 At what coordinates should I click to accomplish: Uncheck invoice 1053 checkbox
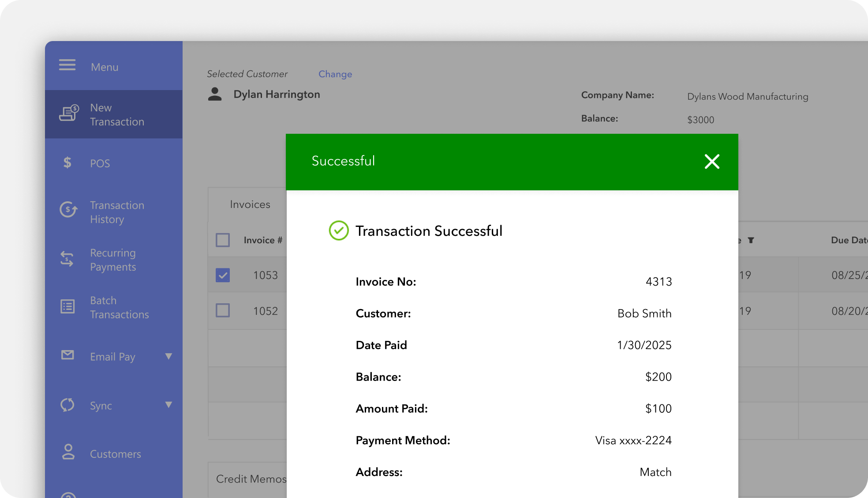coord(223,275)
